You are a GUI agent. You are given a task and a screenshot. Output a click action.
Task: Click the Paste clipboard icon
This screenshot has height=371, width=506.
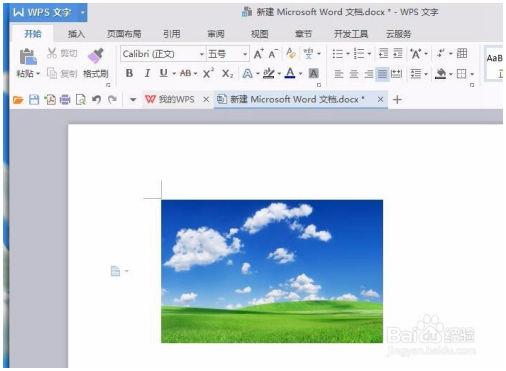coord(28,56)
